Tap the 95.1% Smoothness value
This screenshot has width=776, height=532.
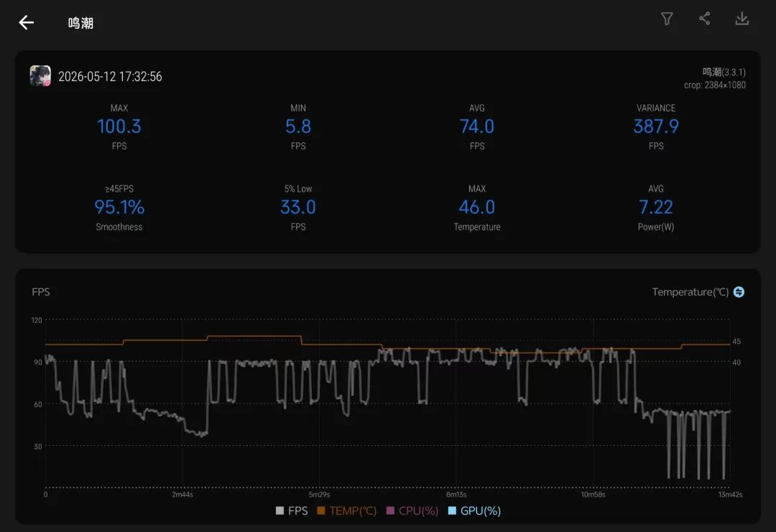119,207
